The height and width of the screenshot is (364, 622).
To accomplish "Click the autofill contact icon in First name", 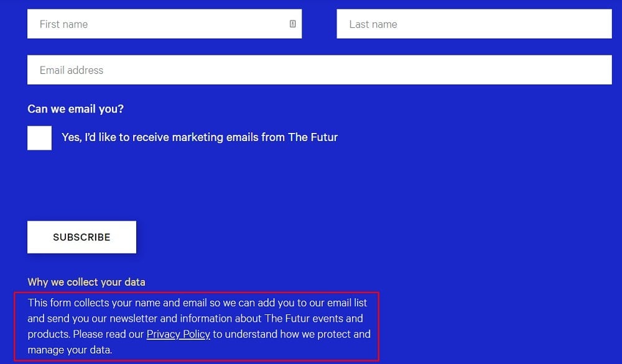I will pos(293,24).
